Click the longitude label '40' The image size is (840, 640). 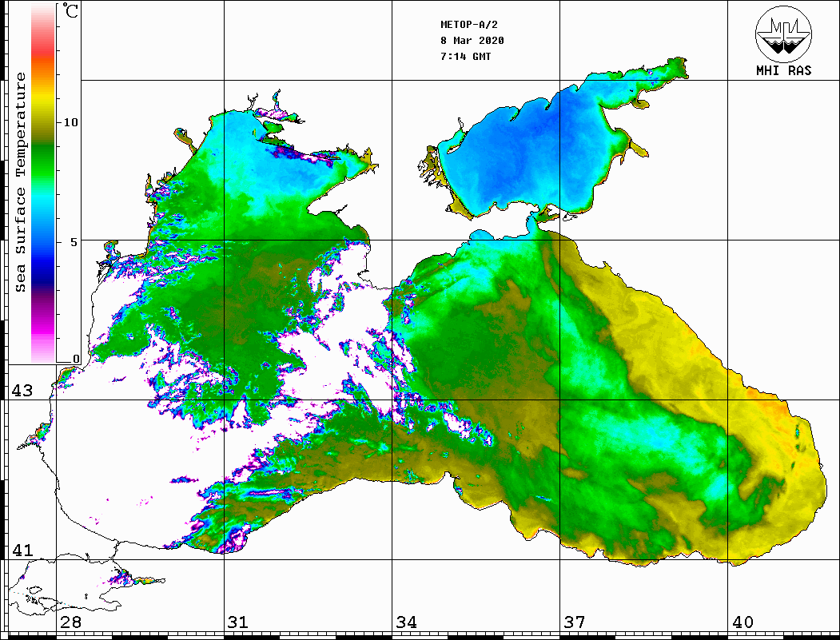[x=742, y=622]
